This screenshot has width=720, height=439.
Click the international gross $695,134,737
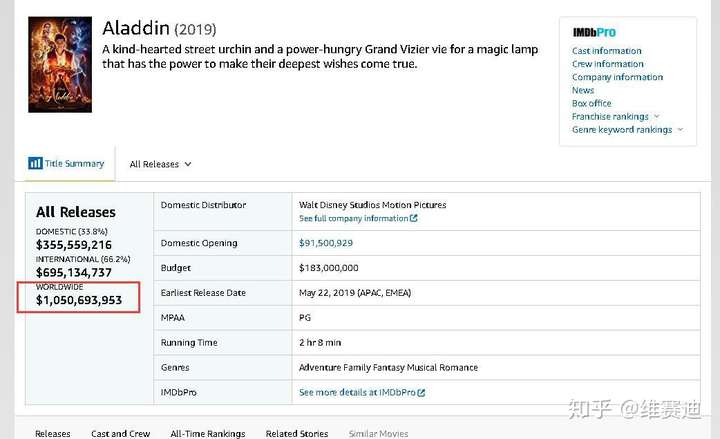pos(74,272)
